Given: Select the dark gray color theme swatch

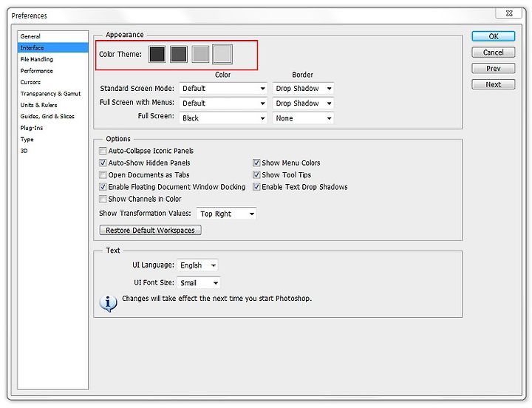Looking at the screenshot, I should [x=179, y=54].
